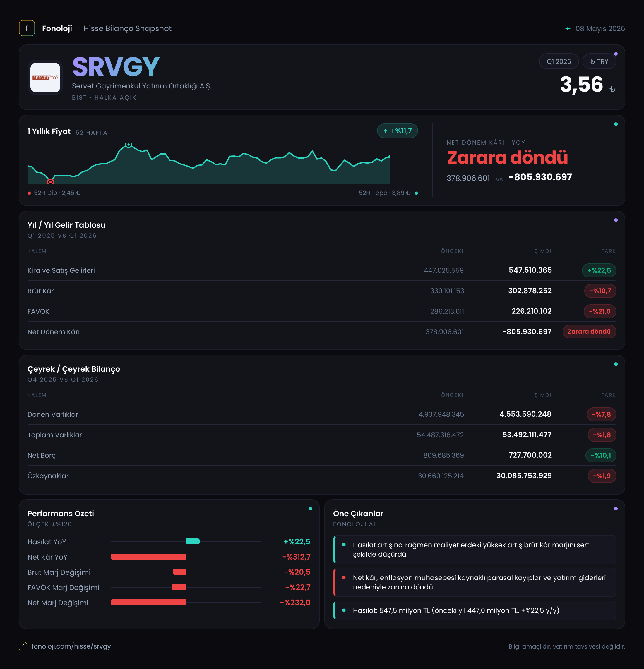Image resolution: width=644 pixels, height=669 pixels.
Task: Click the "NET DÖNEM KÂRI · YOY" label
Action: (x=486, y=143)
